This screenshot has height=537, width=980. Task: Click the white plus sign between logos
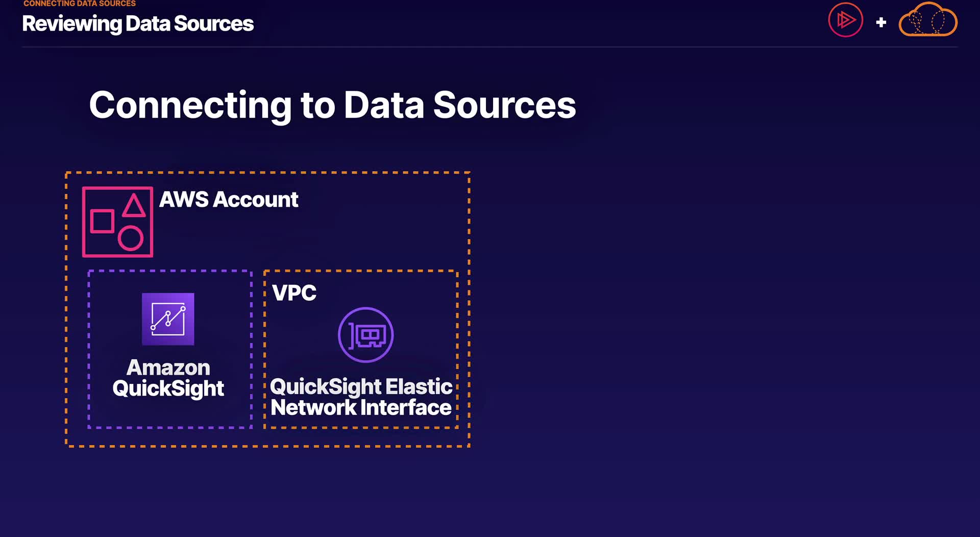tap(881, 22)
